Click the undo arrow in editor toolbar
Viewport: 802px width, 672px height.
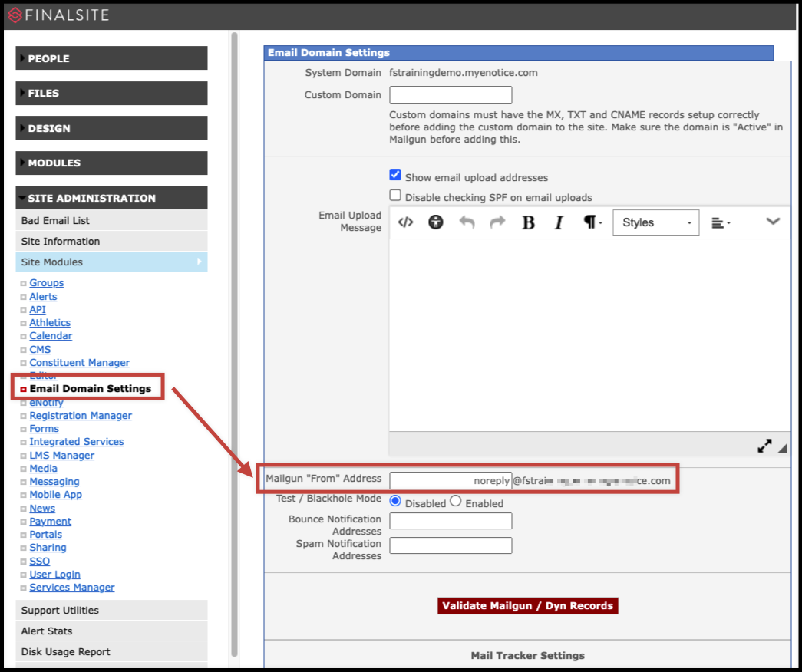pos(467,222)
